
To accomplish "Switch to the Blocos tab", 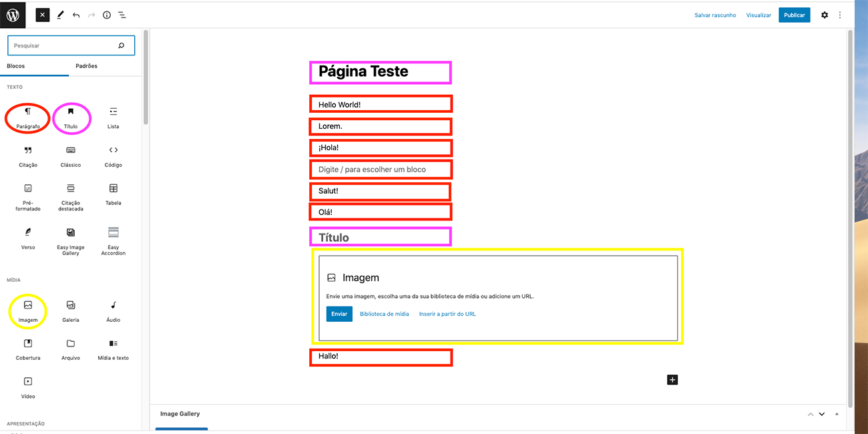I will (x=16, y=66).
